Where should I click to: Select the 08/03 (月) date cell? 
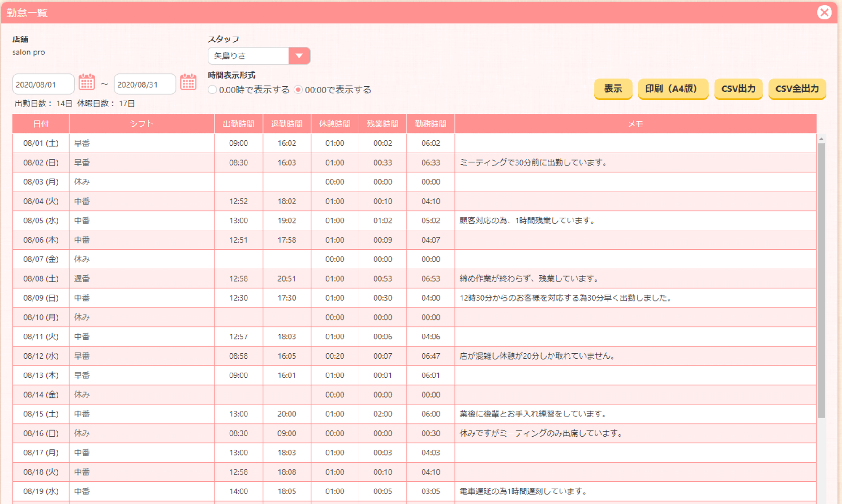(41, 182)
